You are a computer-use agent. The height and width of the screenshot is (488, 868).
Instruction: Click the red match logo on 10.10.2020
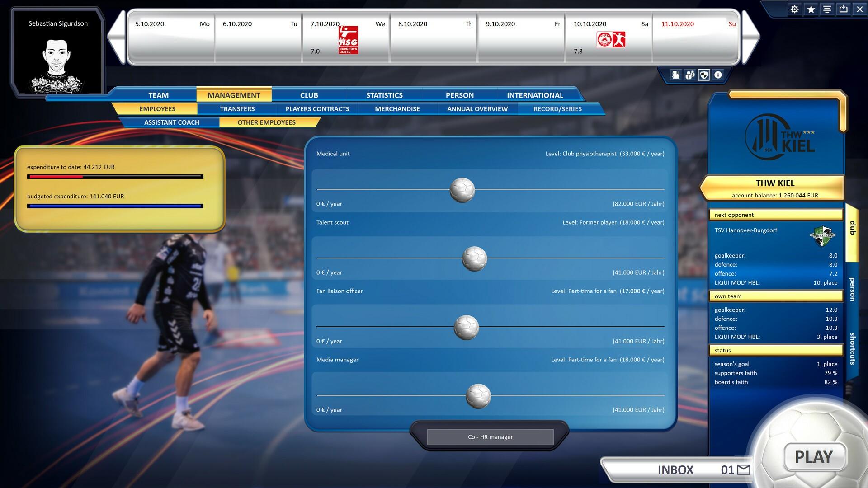(611, 40)
